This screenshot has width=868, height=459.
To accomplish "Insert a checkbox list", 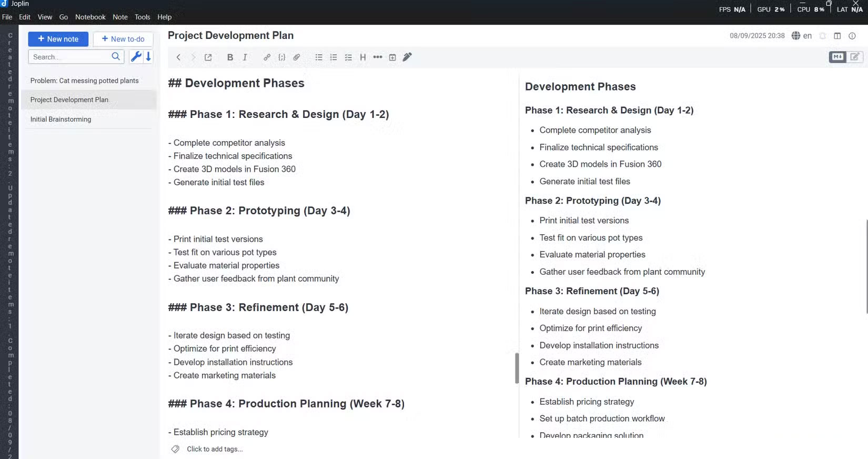I will click(348, 57).
